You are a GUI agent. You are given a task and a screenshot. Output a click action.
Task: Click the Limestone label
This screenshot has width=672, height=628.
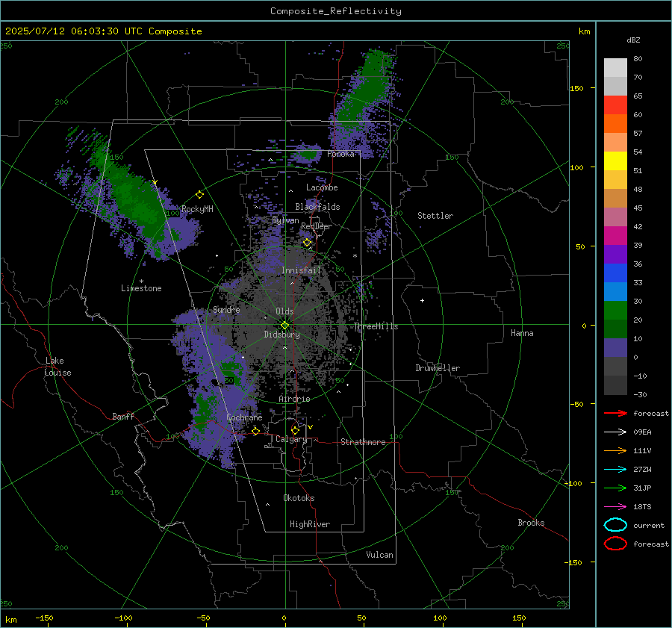tap(141, 288)
